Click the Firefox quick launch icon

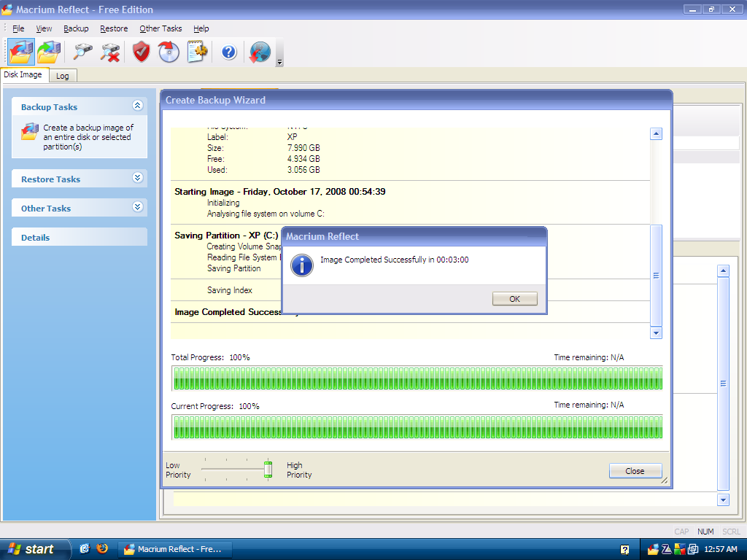(x=102, y=548)
